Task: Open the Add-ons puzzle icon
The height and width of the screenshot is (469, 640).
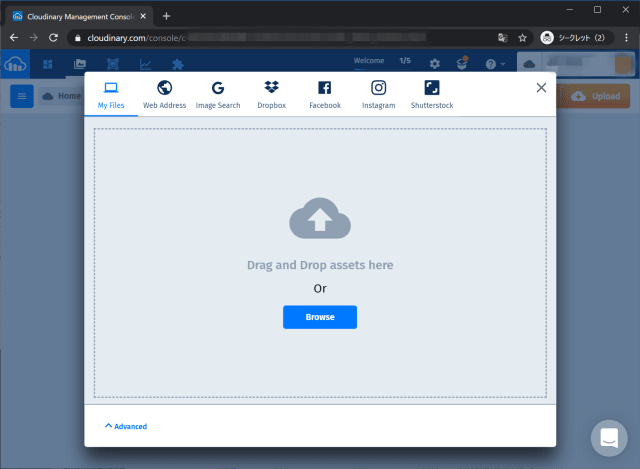Action: click(x=178, y=64)
